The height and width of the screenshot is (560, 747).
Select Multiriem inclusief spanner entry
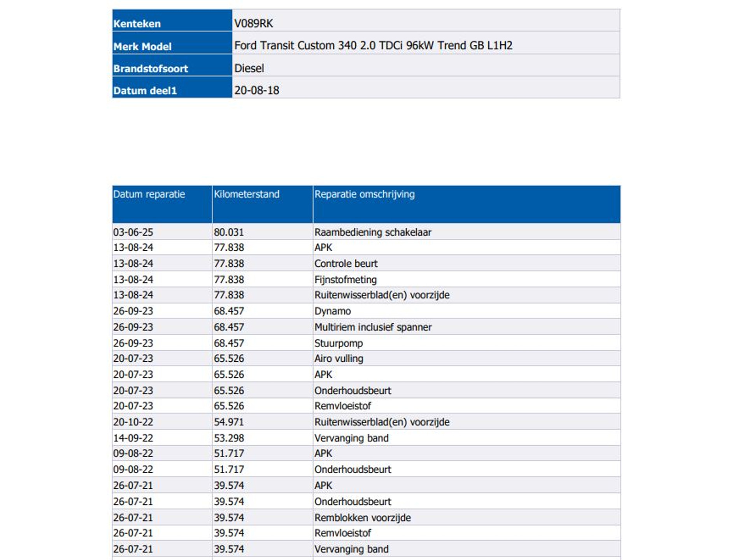tap(372, 327)
